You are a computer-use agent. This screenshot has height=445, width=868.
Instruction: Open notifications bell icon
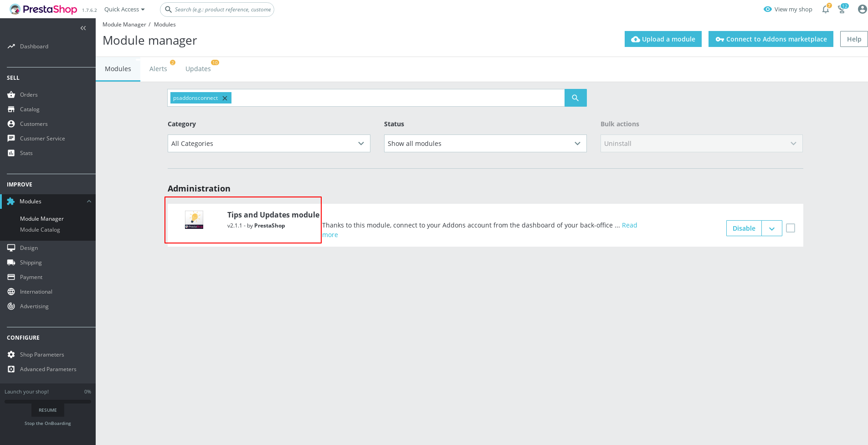click(825, 10)
